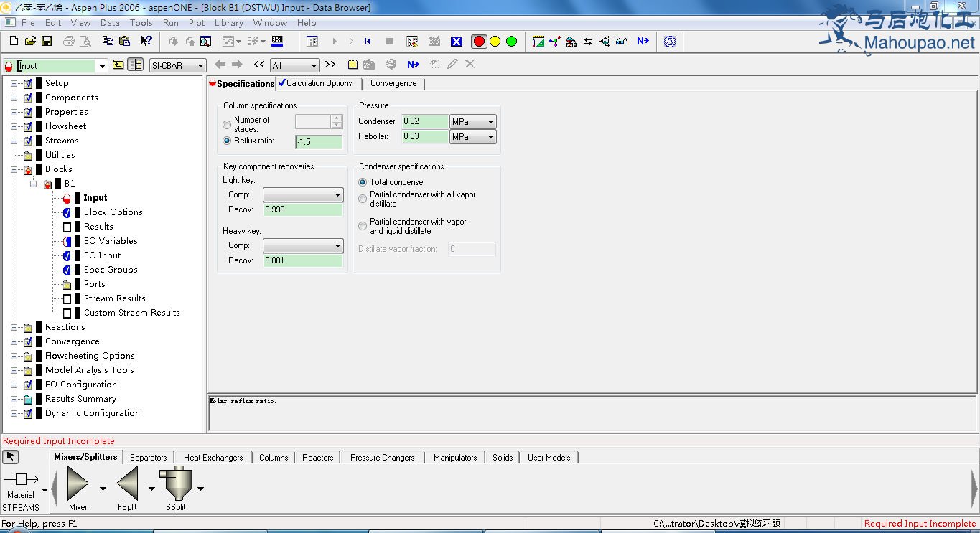Viewport: 980px width, 533px height.
Task: Open the Heavy key Comp dropdown
Action: (337, 246)
